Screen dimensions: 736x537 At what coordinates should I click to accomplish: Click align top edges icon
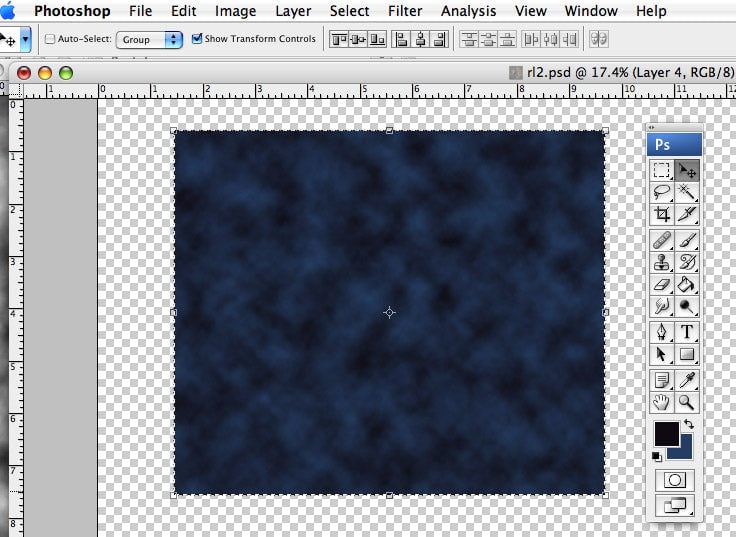[x=339, y=40]
